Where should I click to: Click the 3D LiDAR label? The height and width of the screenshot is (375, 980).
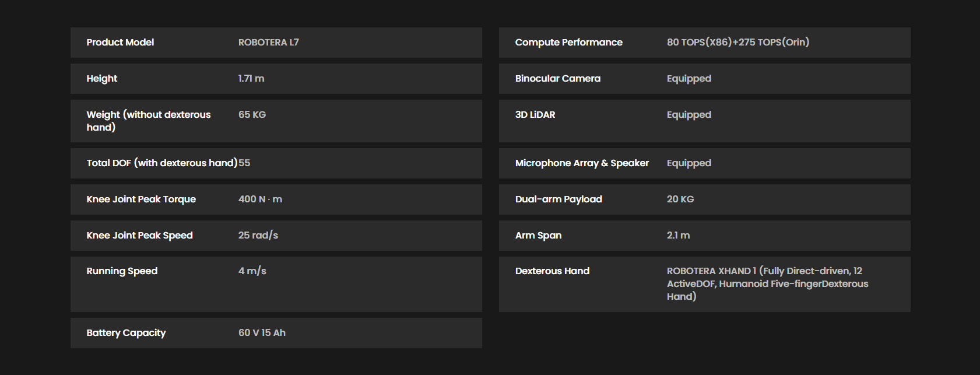pos(535,114)
